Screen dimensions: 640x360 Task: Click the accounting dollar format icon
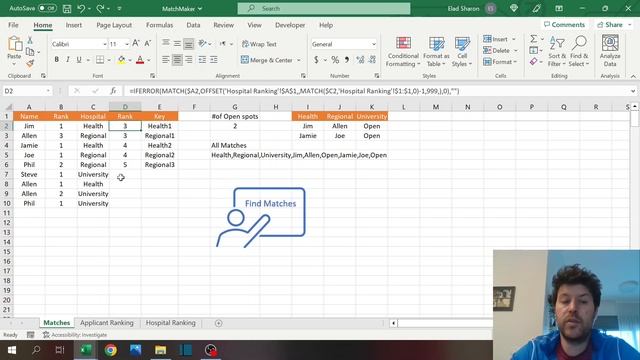coord(316,60)
